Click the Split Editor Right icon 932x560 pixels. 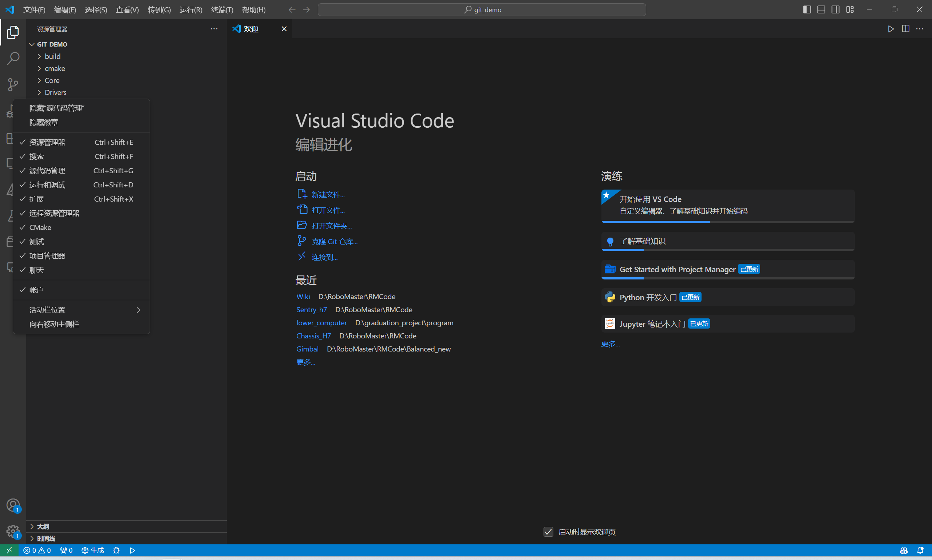tap(905, 29)
